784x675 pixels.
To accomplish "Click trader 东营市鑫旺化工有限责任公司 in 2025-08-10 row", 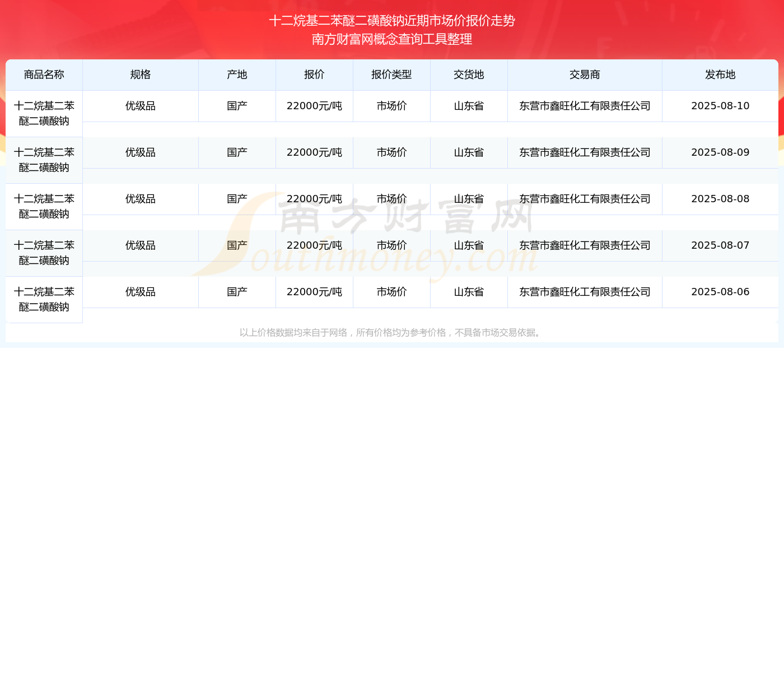I will [x=585, y=106].
